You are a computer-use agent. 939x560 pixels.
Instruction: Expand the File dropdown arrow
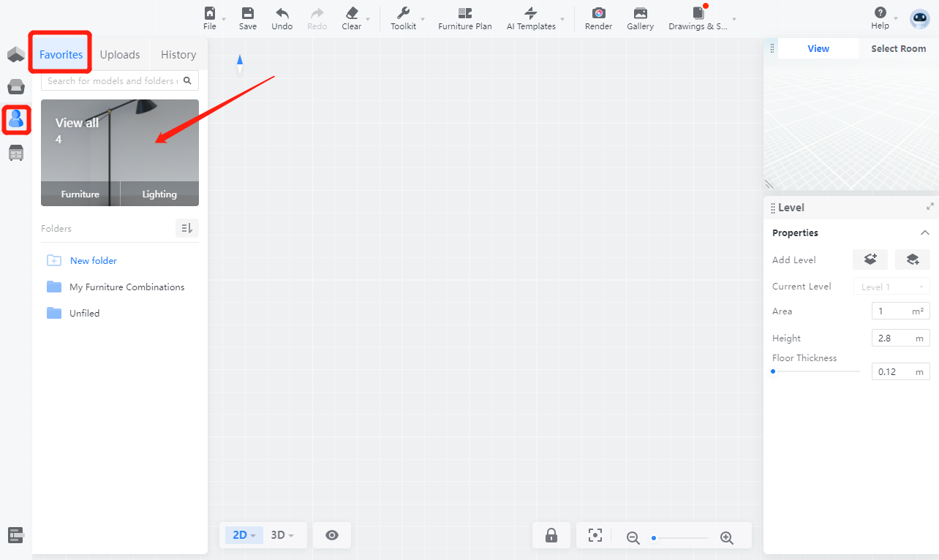tap(224, 19)
